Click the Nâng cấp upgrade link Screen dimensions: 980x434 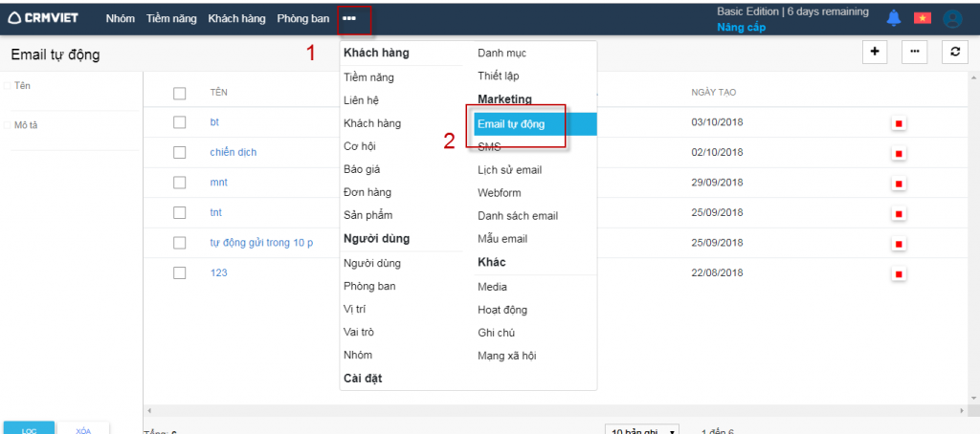click(x=738, y=27)
